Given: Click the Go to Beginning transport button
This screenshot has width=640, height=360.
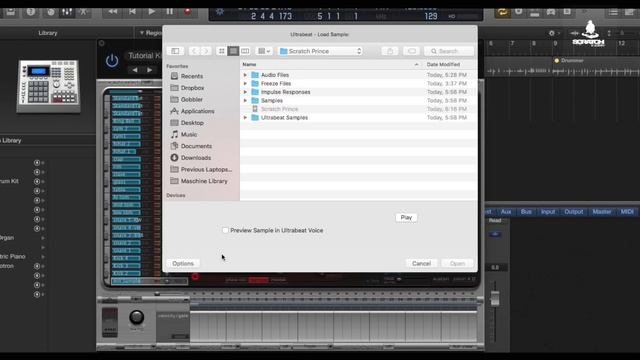Looking at the screenshot, I should (132, 11).
